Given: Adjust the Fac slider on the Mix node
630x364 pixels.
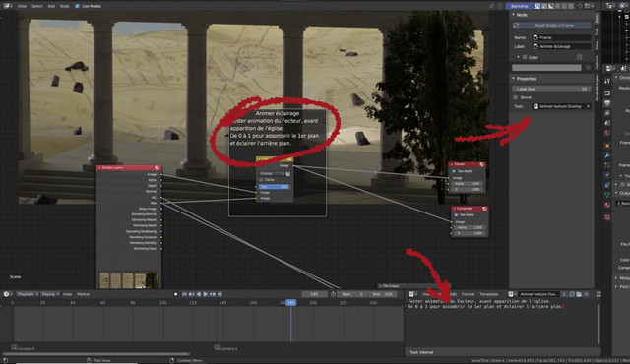Looking at the screenshot, I should click(274, 187).
